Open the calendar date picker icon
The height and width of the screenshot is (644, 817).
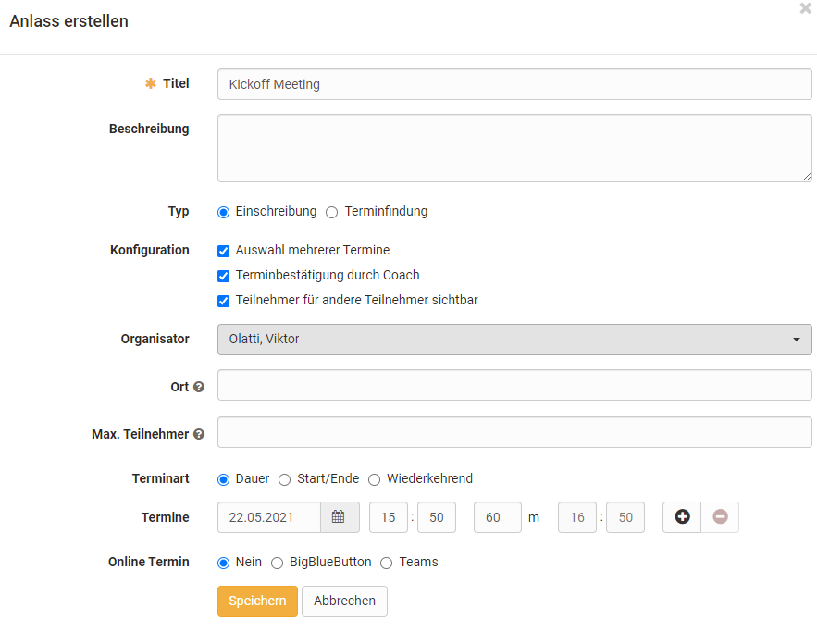click(x=339, y=517)
